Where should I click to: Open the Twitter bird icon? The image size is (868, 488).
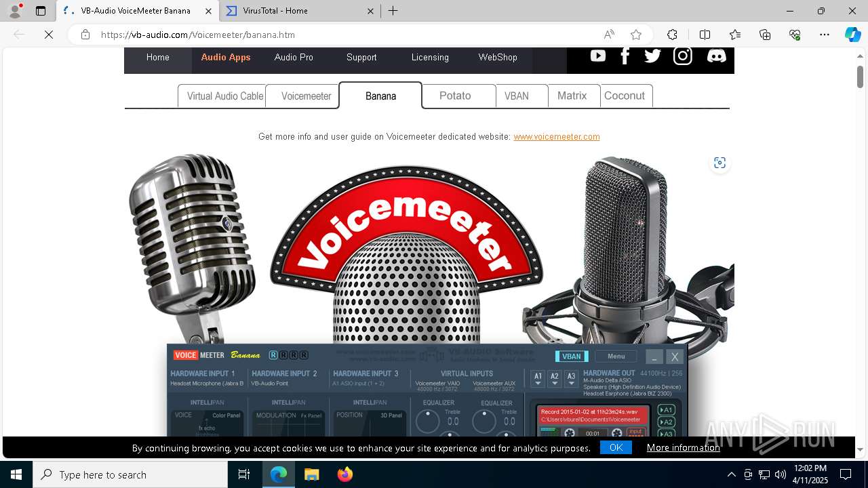pos(652,56)
